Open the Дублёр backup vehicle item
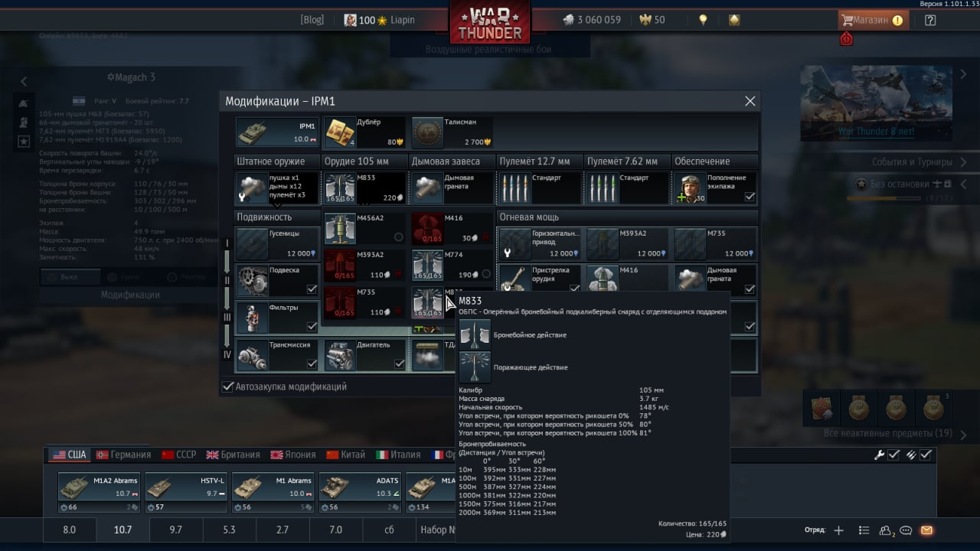Screen dimensions: 980x551 click(x=364, y=132)
